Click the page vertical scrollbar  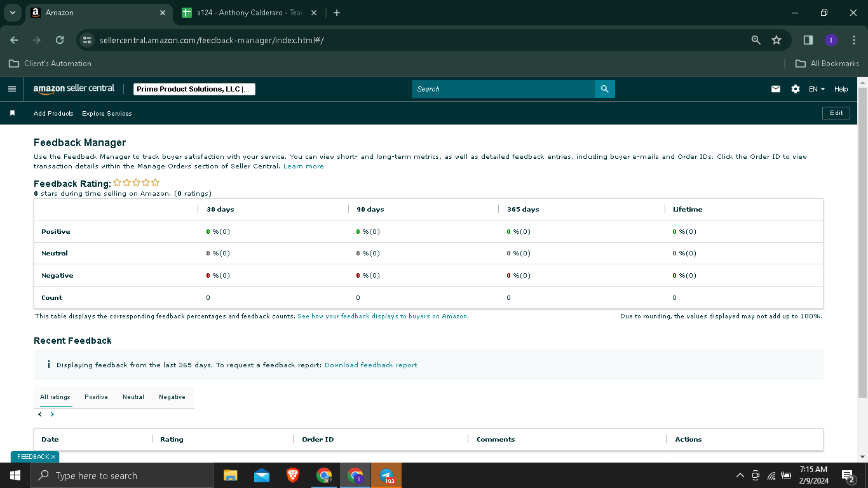pyautogui.click(x=862, y=241)
